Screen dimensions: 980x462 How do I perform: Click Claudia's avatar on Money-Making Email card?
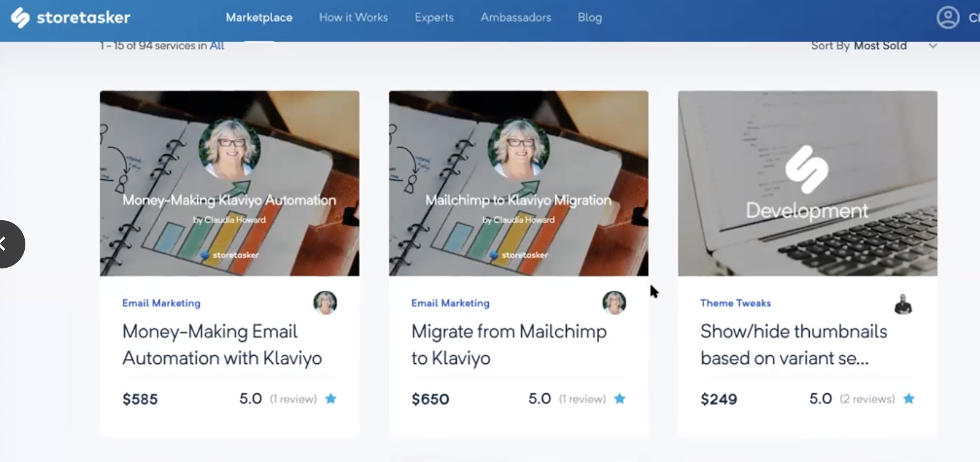click(325, 303)
